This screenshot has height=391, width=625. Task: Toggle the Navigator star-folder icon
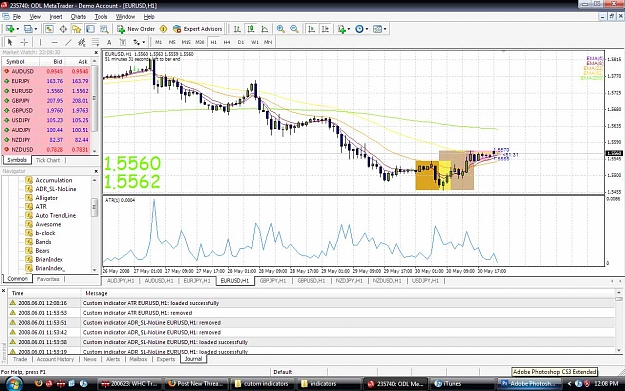(77, 29)
